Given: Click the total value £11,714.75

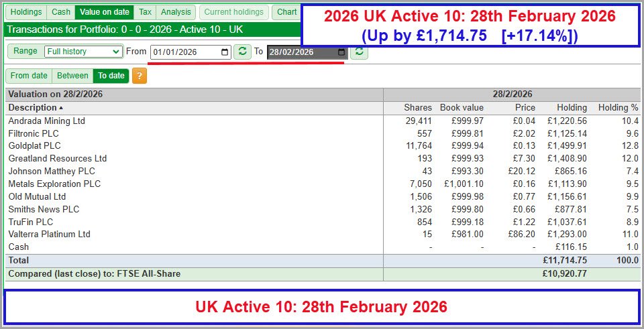Looking at the screenshot, I should (x=564, y=261).
